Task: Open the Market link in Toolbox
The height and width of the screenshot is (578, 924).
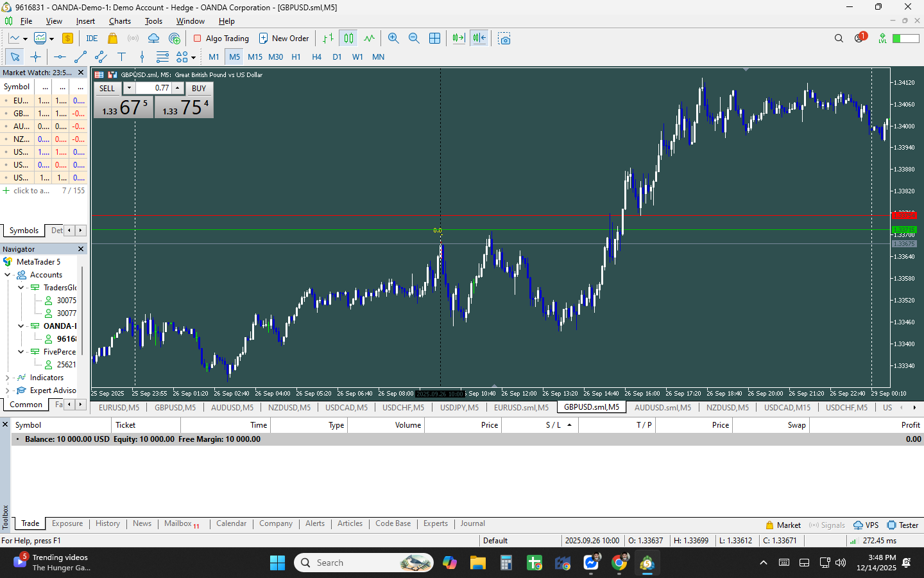Action: click(783, 525)
